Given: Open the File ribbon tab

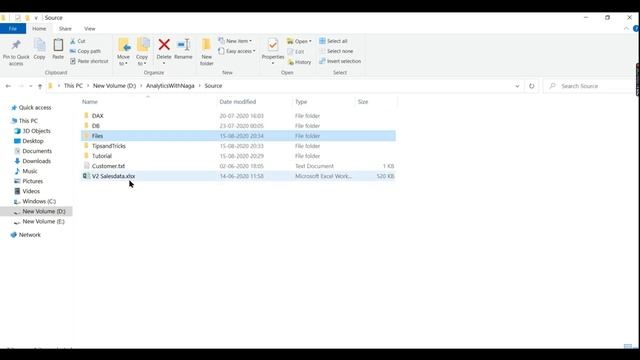Looking at the screenshot, I should 13,29.
